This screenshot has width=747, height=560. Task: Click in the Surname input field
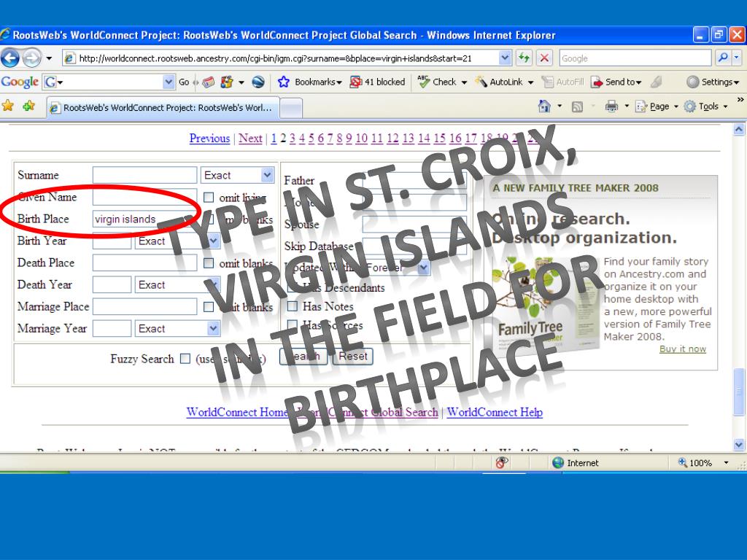click(x=145, y=175)
